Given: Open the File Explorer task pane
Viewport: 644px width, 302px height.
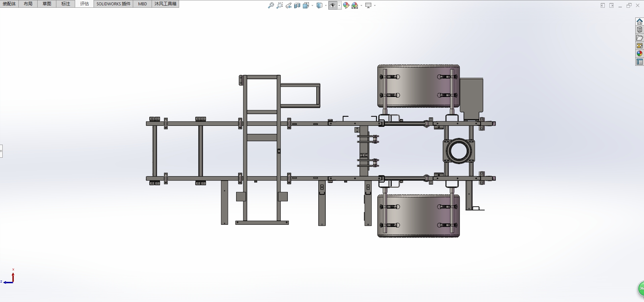Looking at the screenshot, I should tap(640, 38).
